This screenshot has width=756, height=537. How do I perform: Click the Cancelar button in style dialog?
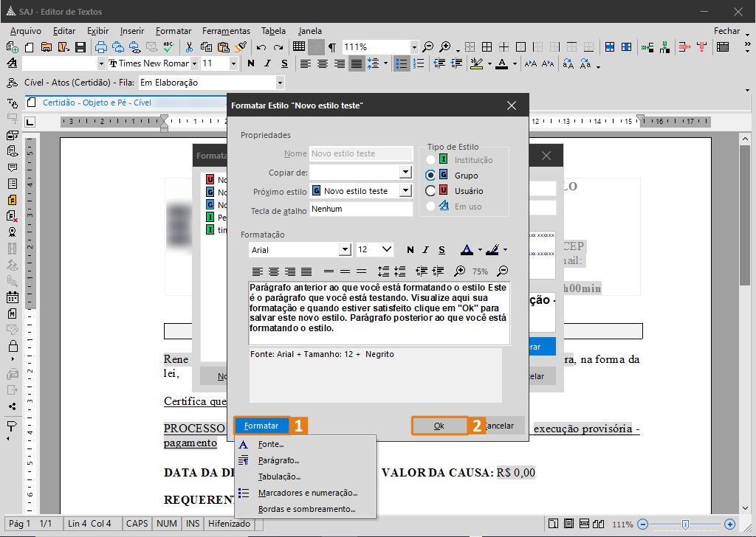[x=500, y=426]
